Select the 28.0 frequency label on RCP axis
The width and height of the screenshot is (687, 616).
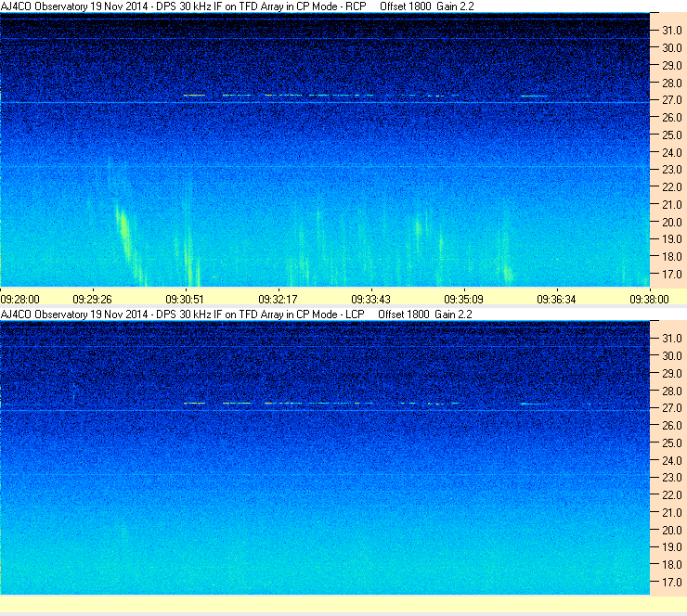coord(671,83)
